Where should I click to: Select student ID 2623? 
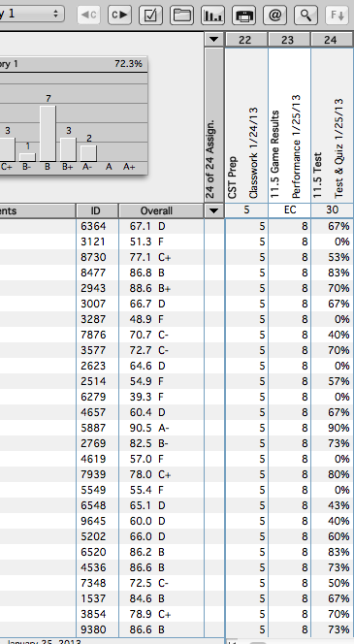coord(93,366)
